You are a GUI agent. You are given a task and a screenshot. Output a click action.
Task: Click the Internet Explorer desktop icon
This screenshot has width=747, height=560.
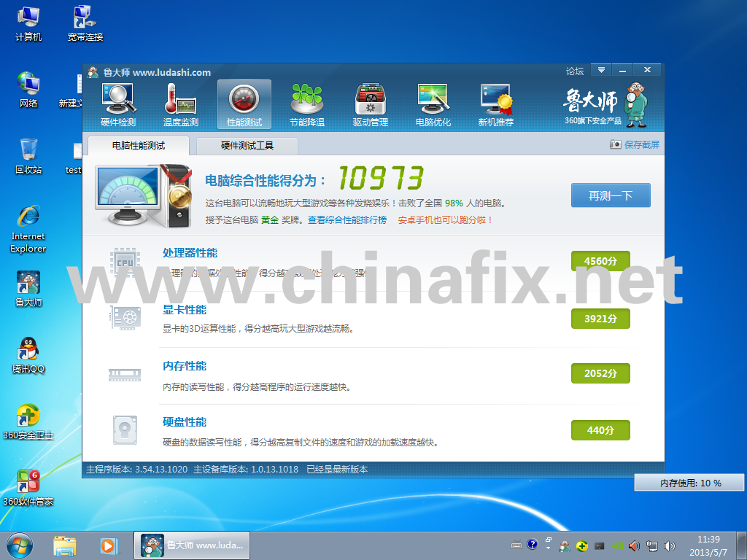tap(28, 229)
